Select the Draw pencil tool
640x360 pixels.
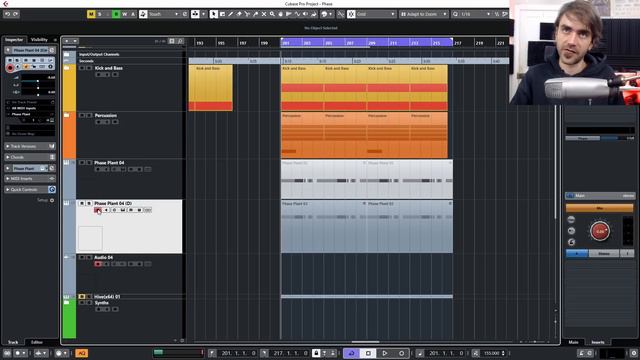231,14
